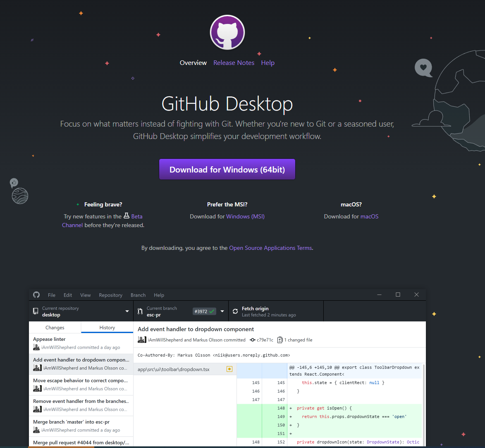This screenshot has width=485, height=448.
Task: Click the Fetch origin sync icon
Action: pos(235,311)
